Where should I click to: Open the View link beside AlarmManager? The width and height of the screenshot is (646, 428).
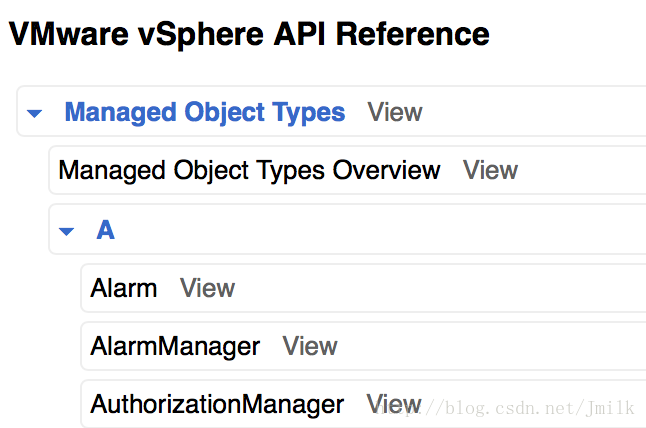point(310,346)
